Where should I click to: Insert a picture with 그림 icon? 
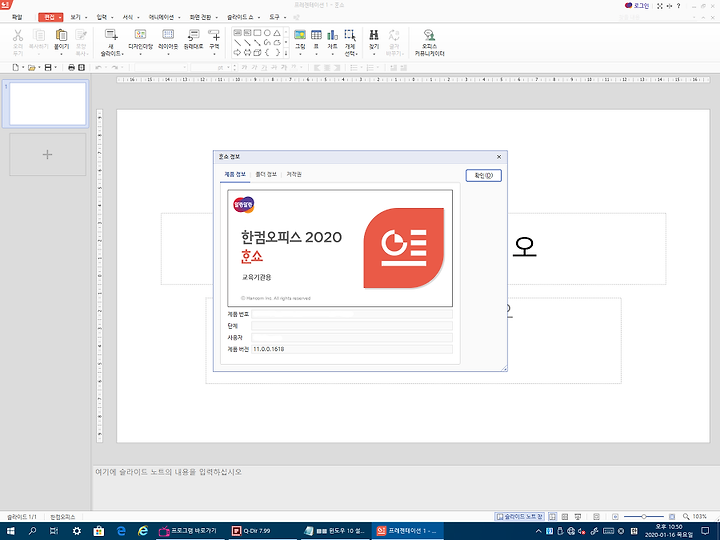coord(300,35)
